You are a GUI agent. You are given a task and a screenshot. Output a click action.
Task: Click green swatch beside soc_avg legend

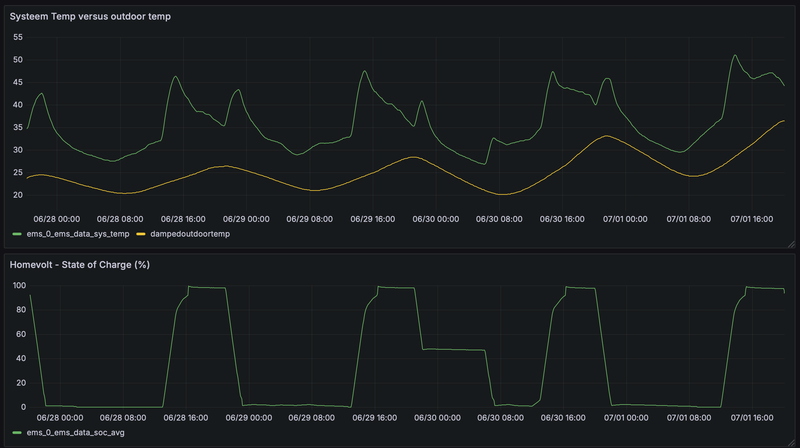tap(17, 432)
